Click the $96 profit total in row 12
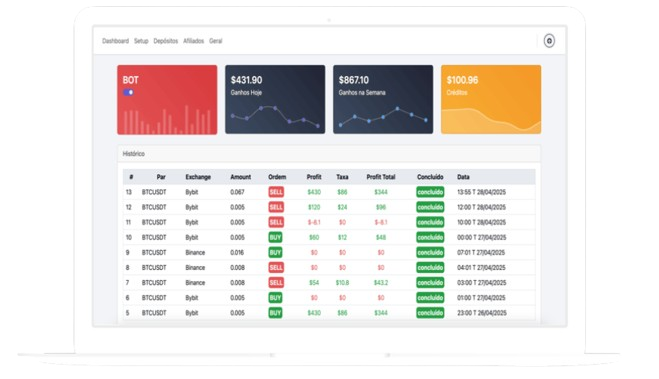The height and width of the screenshot is (379, 659). click(x=381, y=207)
